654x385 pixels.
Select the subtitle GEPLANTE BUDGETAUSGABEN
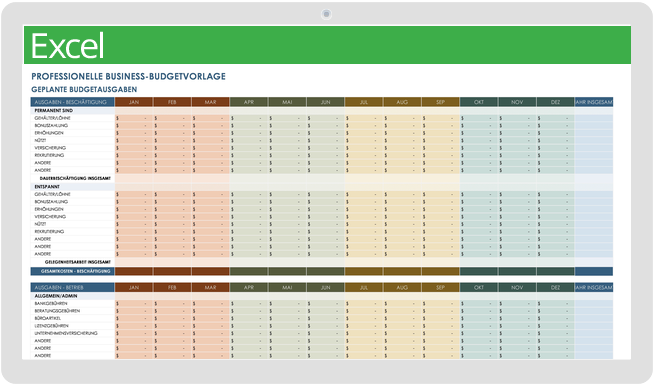pos(84,89)
